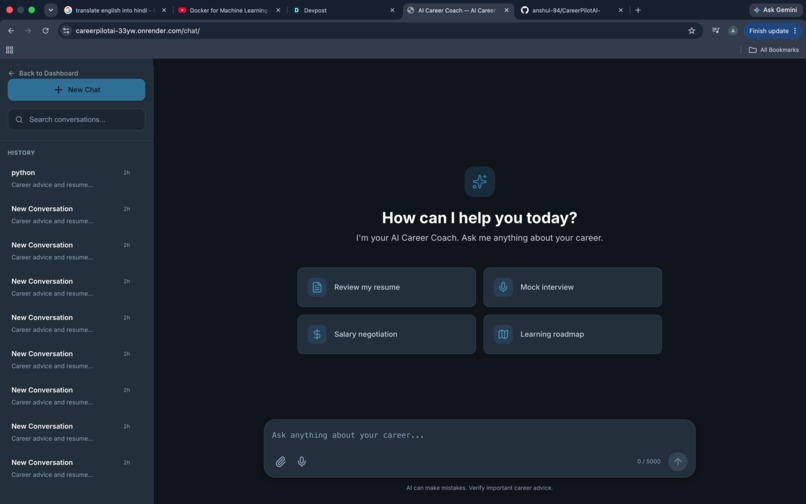Image resolution: width=806 pixels, height=504 pixels.
Task: Open the python conversation in history
Action: coord(76,178)
